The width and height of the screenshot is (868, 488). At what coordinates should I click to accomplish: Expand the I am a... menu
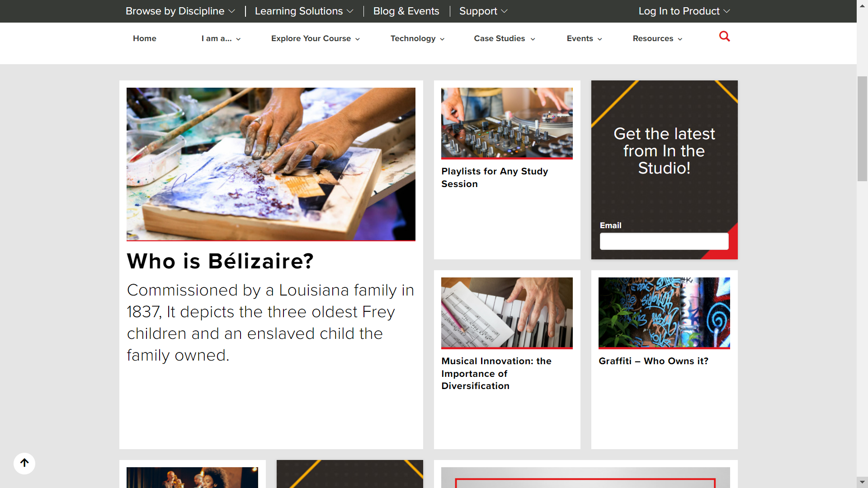click(x=221, y=39)
